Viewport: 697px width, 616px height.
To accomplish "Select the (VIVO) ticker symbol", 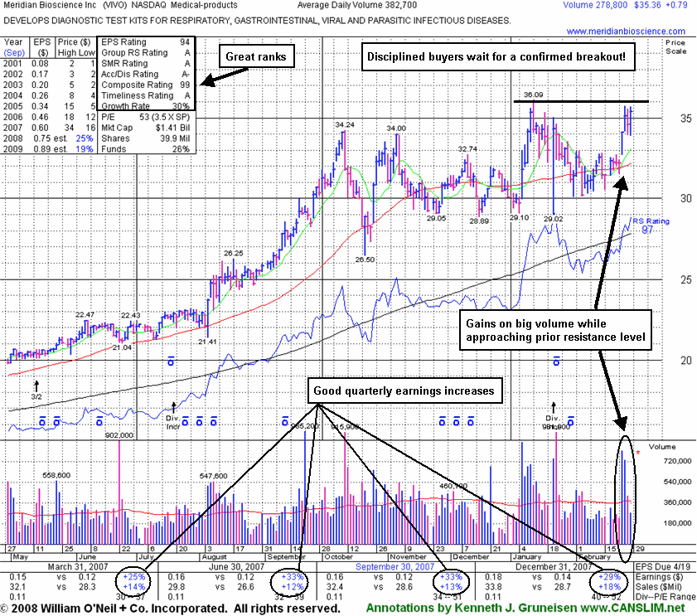I will coord(114,5).
